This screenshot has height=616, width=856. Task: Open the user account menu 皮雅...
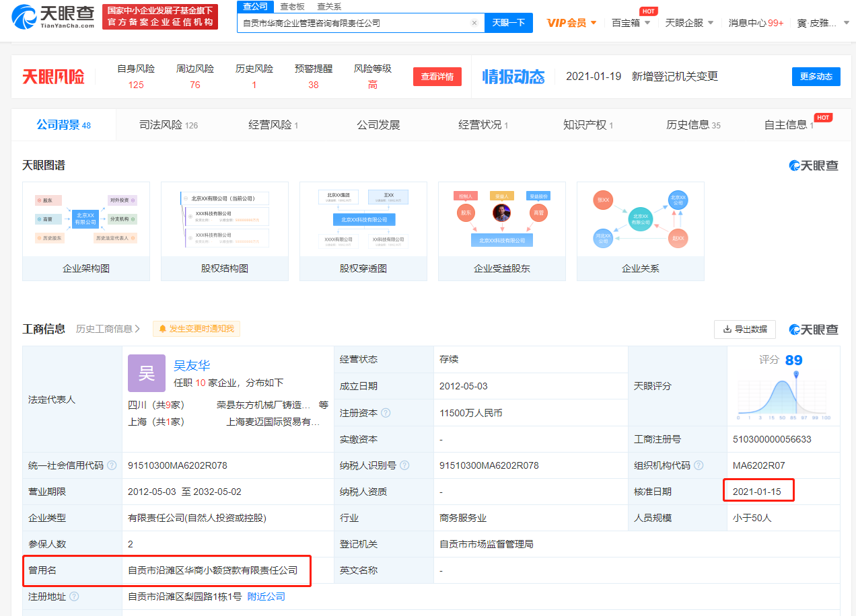pyautogui.click(x=821, y=23)
